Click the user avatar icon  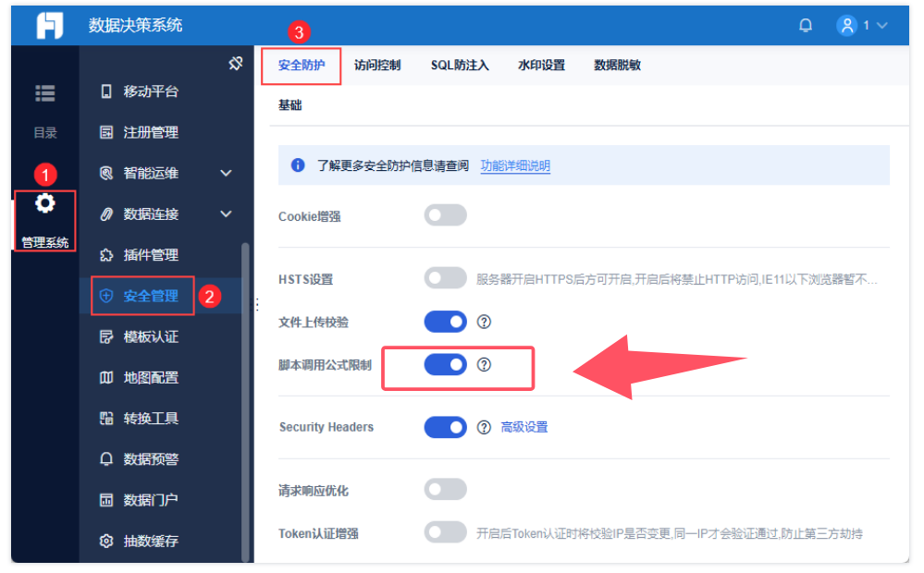[x=846, y=25]
